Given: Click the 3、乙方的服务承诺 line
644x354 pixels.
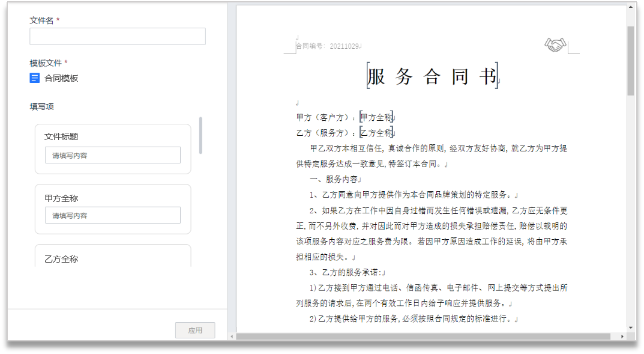Looking at the screenshot, I should click(347, 272).
